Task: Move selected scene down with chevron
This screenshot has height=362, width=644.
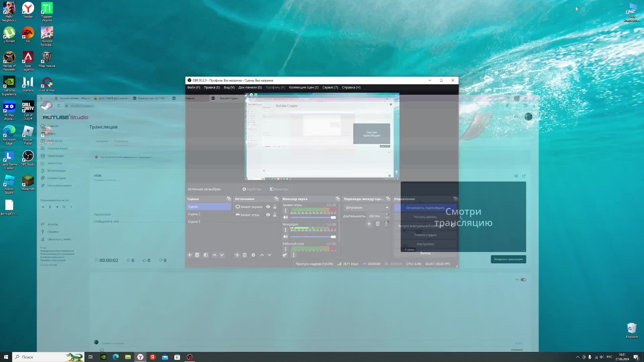Action: click(222, 255)
